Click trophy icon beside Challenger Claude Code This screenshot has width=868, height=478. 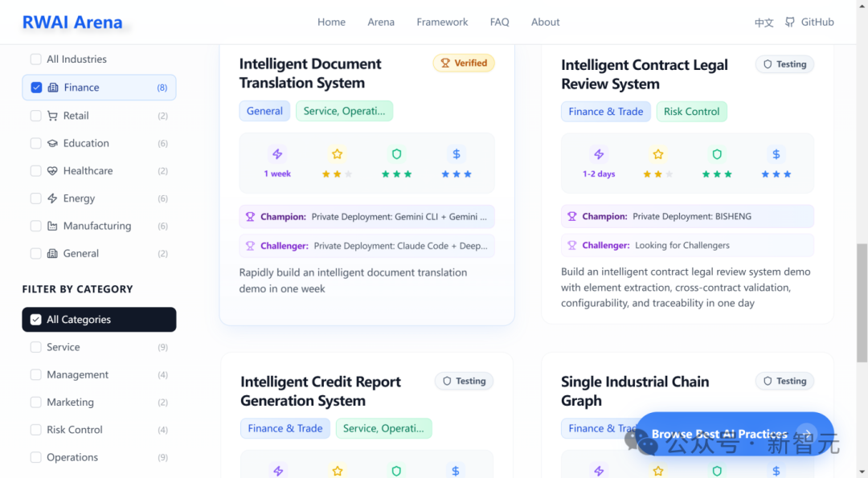(x=250, y=246)
